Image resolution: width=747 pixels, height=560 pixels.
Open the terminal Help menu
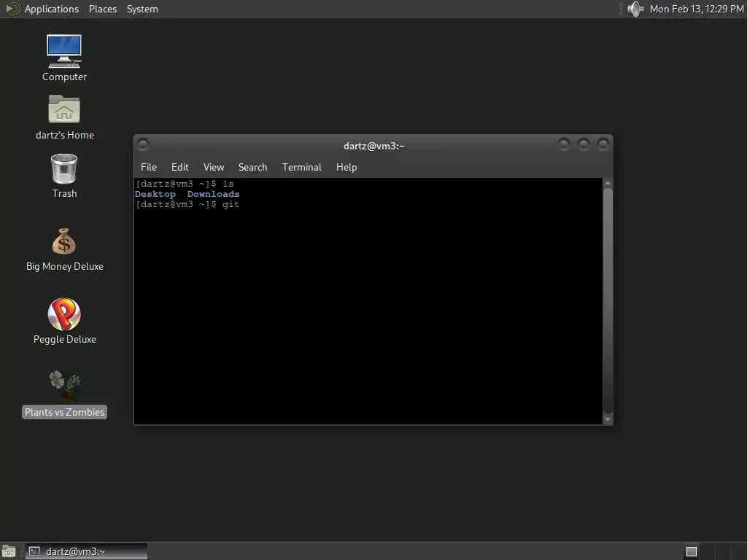(347, 167)
